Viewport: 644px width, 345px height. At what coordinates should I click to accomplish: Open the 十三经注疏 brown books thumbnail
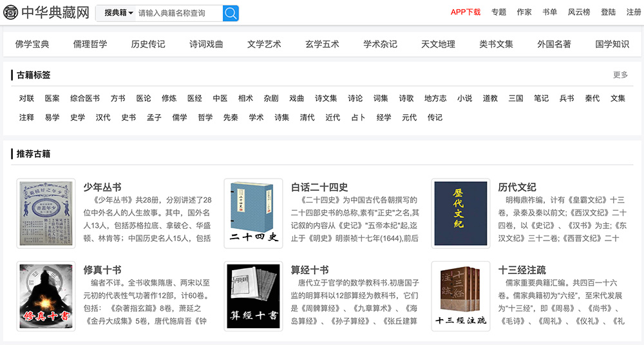pos(461,296)
